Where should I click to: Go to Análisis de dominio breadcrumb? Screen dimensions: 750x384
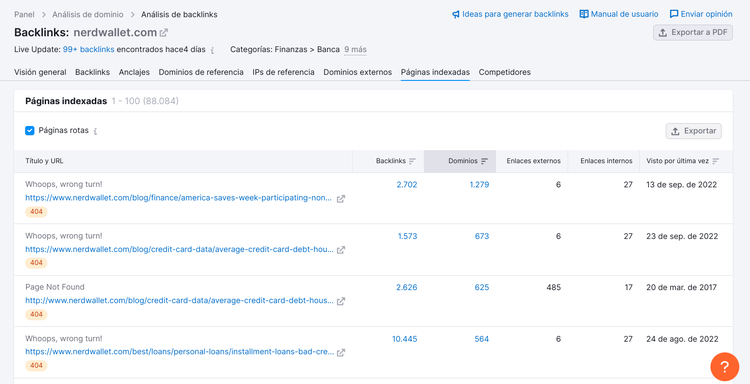point(88,14)
